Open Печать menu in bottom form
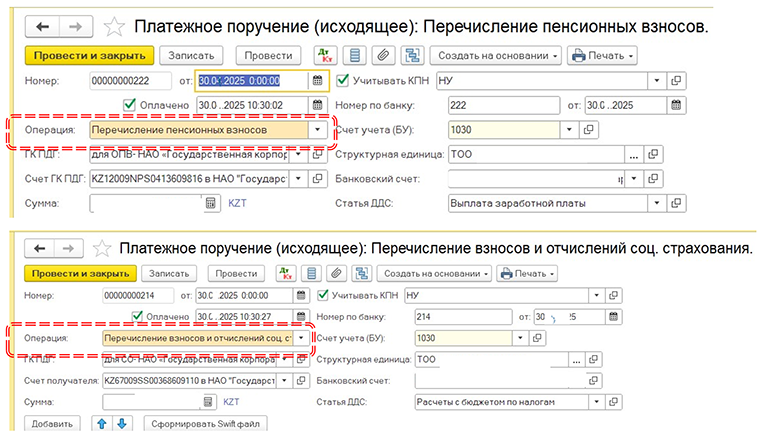This screenshot has height=443, width=760. click(526, 273)
